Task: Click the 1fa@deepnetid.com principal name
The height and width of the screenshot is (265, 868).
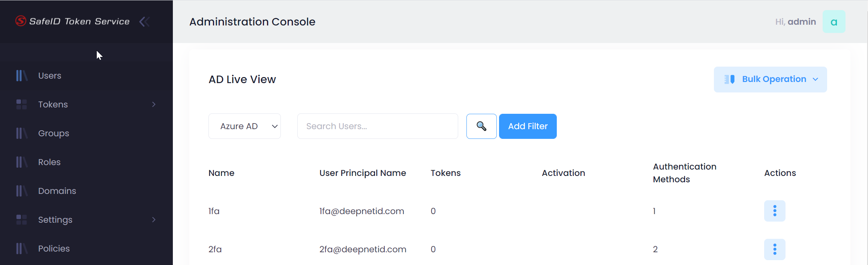Action: tap(361, 211)
